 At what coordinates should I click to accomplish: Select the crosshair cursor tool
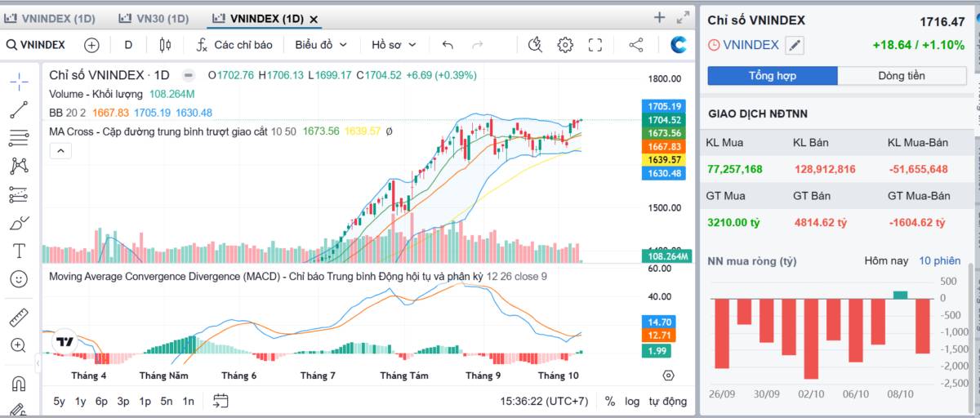19,81
